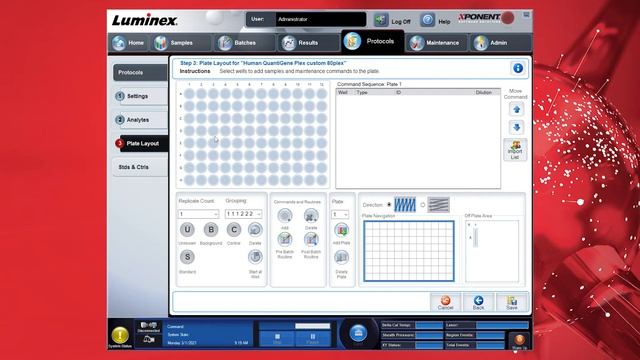
Task: Click the Post Batch Routine icon
Action: (x=311, y=240)
